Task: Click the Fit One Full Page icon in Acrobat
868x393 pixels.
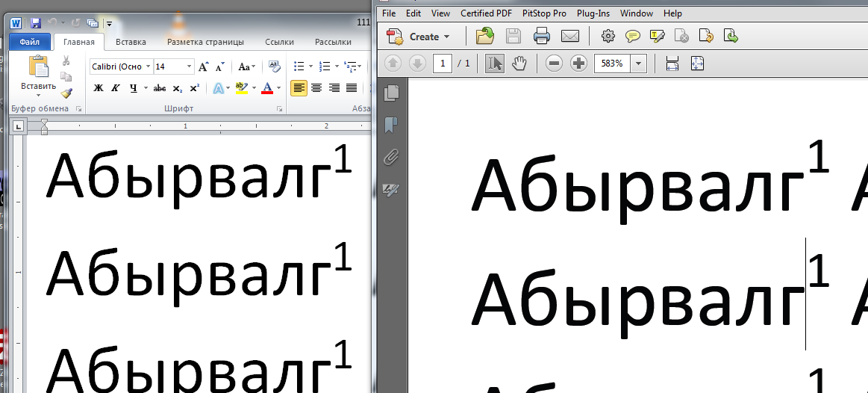Action: click(x=697, y=64)
